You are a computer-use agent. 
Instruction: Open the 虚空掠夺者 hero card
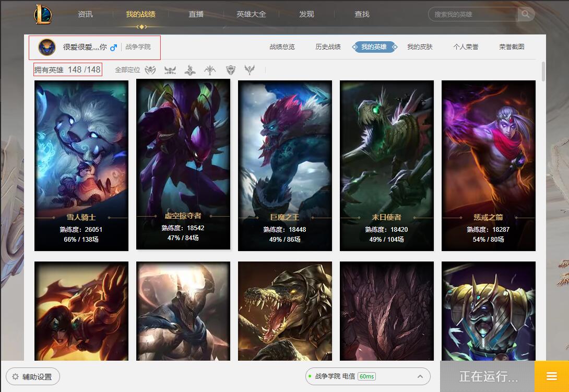(183, 164)
